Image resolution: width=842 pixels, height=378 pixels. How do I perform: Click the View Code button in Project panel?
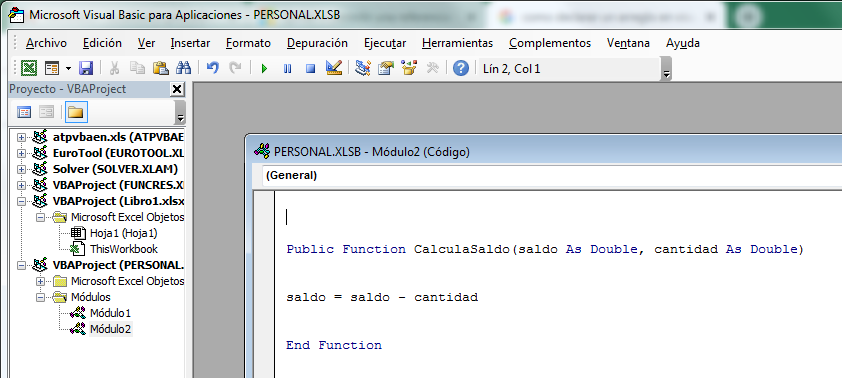coord(24,112)
